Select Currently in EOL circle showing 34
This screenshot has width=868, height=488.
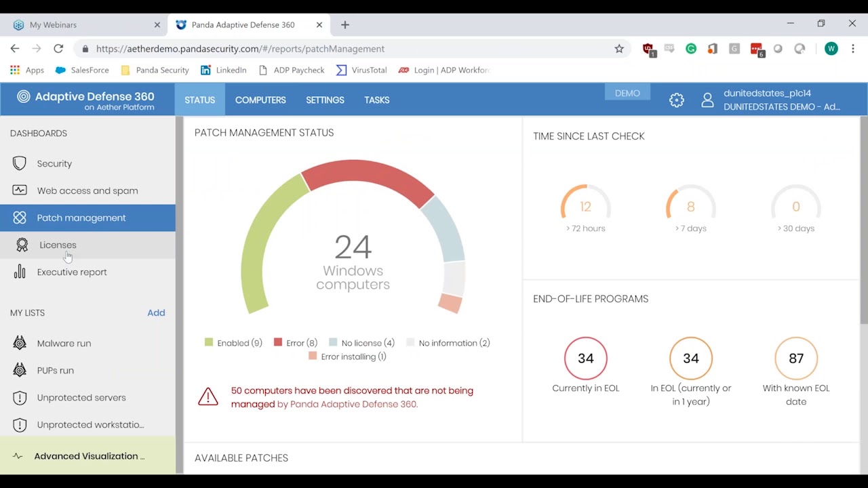(x=585, y=358)
